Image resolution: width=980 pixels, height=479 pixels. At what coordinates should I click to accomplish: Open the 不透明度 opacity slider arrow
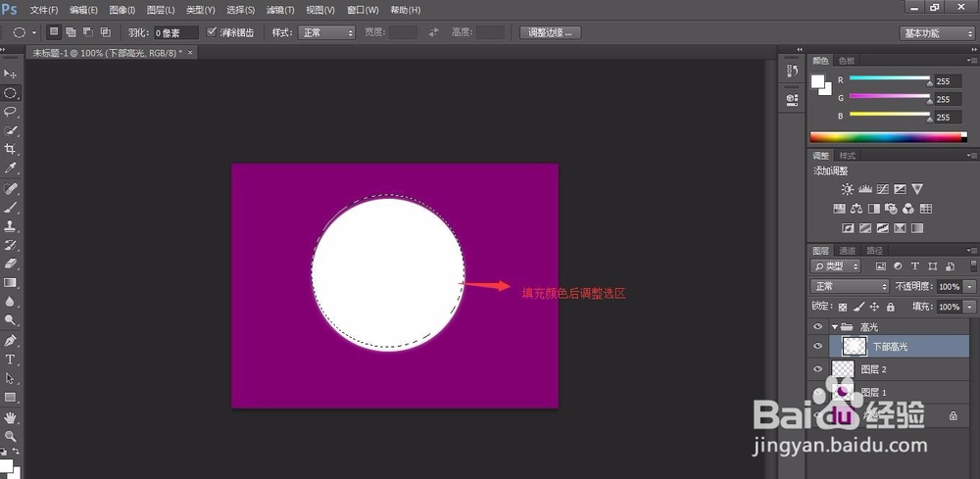[969, 286]
